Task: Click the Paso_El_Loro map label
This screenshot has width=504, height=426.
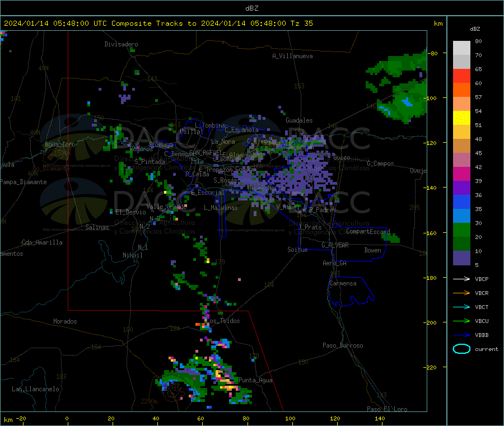Action: pos(387,409)
